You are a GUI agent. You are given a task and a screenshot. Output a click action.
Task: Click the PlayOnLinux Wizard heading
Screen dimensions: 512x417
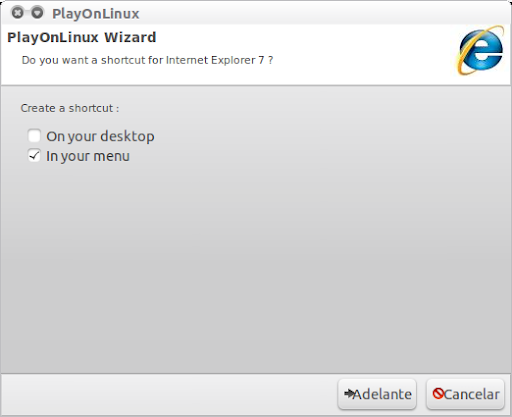click(82, 37)
